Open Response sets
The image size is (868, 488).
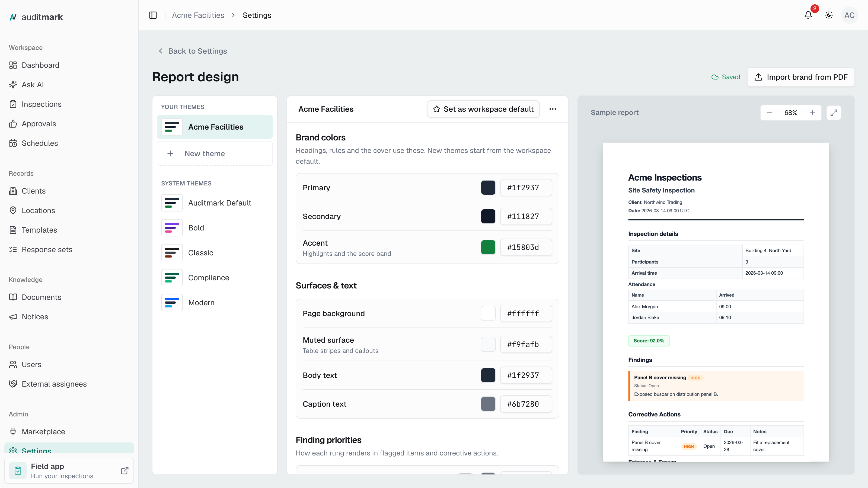click(69, 249)
